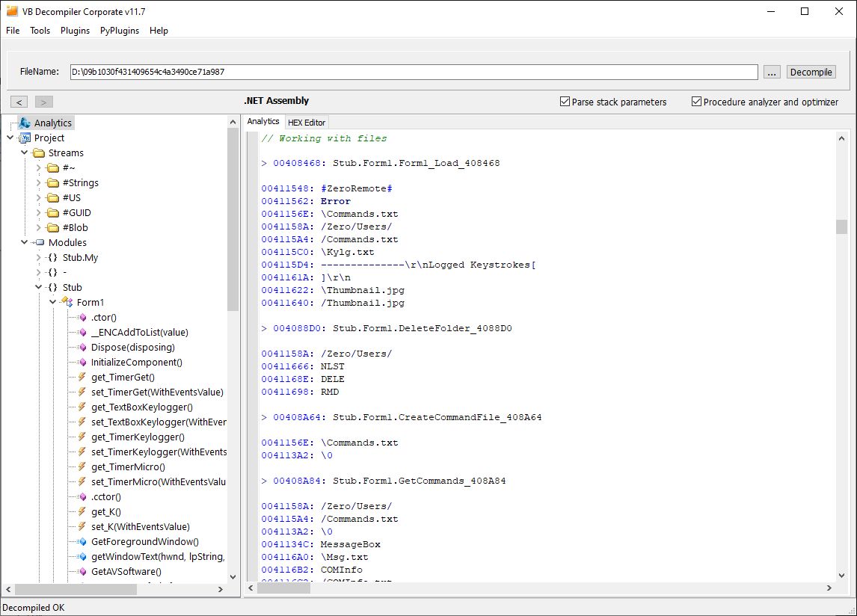
Task: Expand the #~ stream folder
Action: point(39,167)
